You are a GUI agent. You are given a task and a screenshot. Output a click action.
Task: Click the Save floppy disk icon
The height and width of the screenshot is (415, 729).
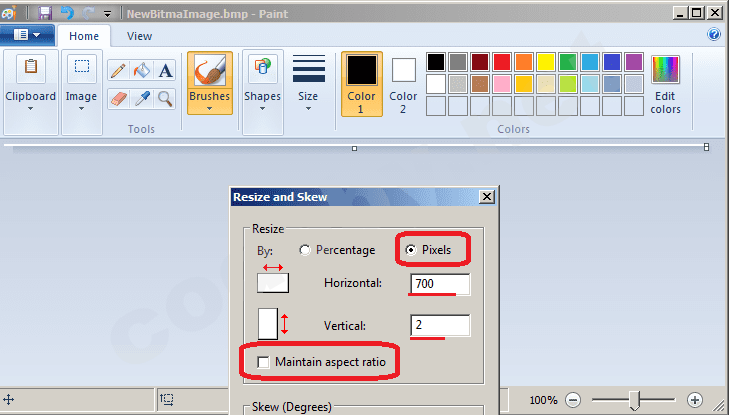point(45,13)
